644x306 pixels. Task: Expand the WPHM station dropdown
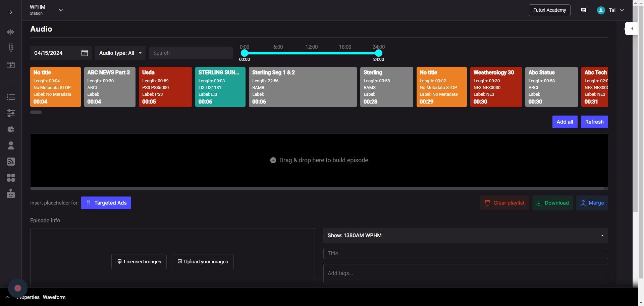click(x=61, y=10)
